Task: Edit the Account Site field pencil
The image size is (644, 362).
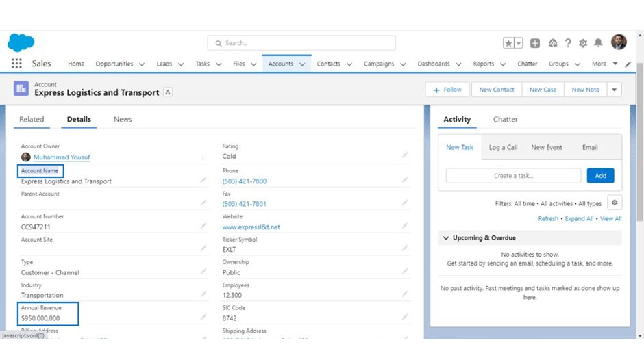Action: pyautogui.click(x=203, y=248)
